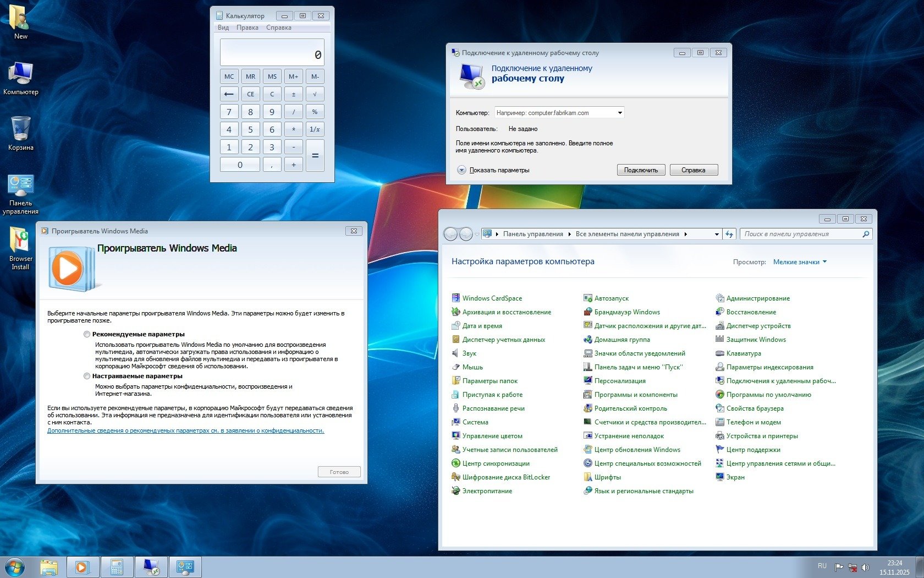This screenshot has width=924, height=578.
Task: Open Панель управления desktop icon
Action: coord(20,187)
